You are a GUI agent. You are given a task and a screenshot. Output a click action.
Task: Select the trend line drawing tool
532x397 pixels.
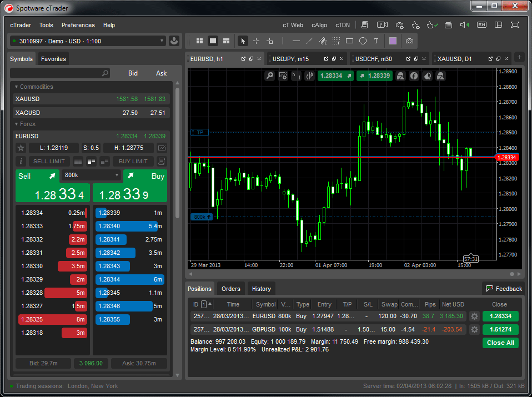pos(309,41)
